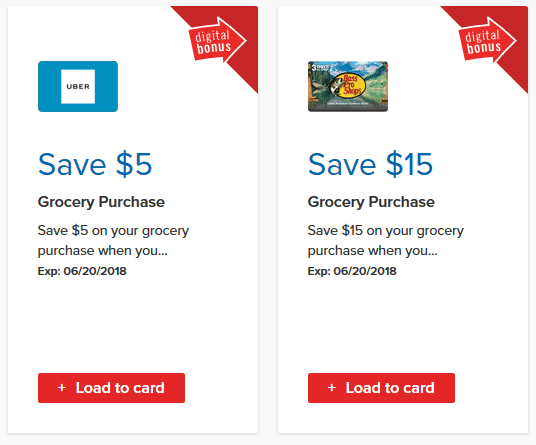Load the $15 Bass Pro coupon to card
The height and width of the screenshot is (445, 536).
tap(381, 388)
